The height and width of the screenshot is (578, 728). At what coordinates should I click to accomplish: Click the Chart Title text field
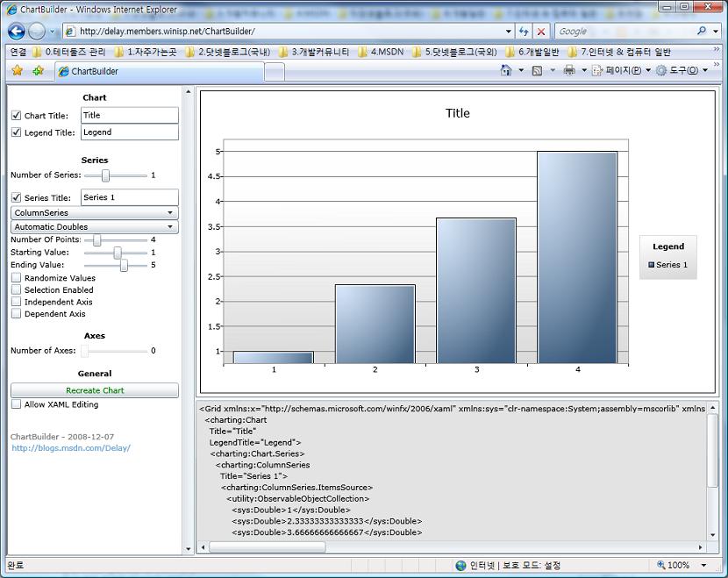pyautogui.click(x=130, y=115)
